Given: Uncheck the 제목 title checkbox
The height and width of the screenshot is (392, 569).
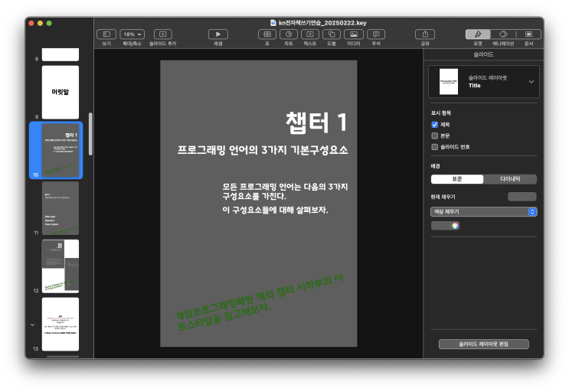Looking at the screenshot, I should click(434, 124).
